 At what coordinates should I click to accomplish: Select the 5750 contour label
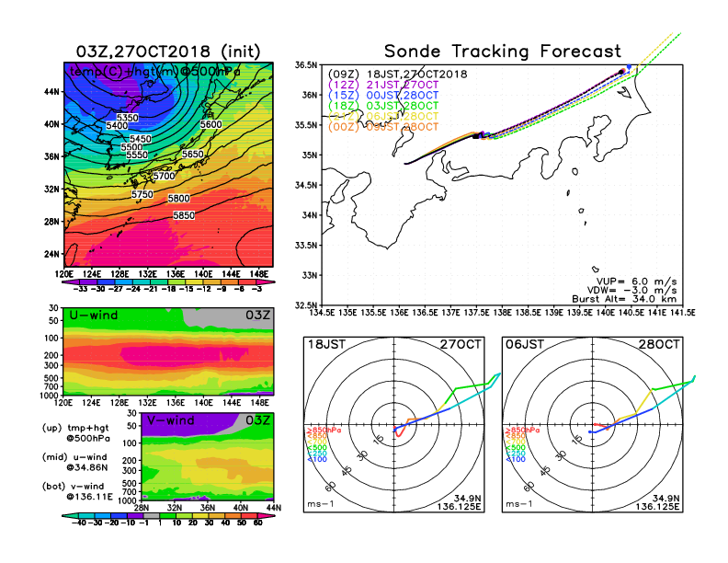click(x=142, y=194)
